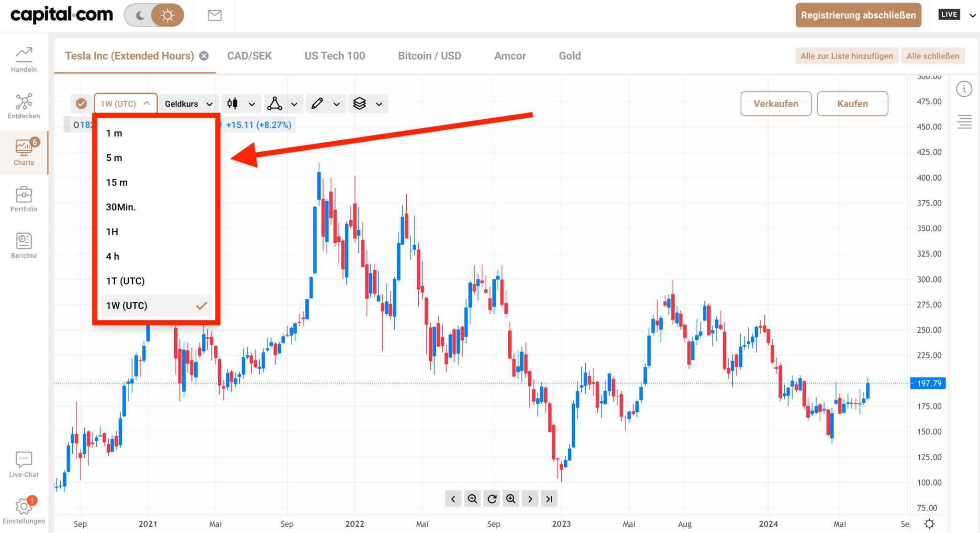Viewport: 980px width, 533px height.
Task: Click the checkmark circle beside the interval selector
Action: 81,103
